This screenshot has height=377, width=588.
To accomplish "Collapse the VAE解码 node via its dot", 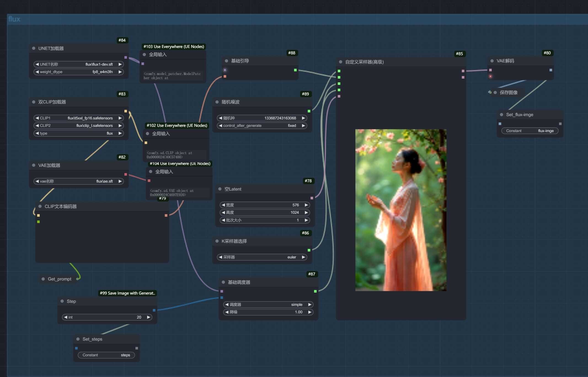I will (x=492, y=61).
